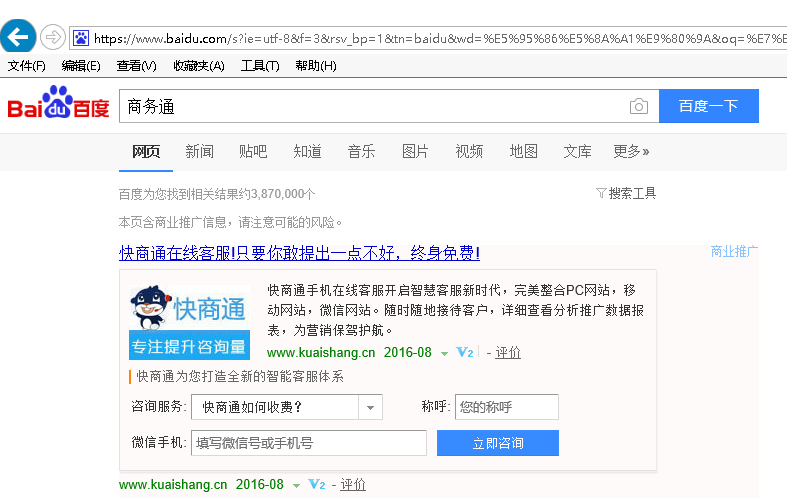787x498 pixels.
Task: Click www.kuaishang.cn URL on bottom line
Action: coord(173,484)
